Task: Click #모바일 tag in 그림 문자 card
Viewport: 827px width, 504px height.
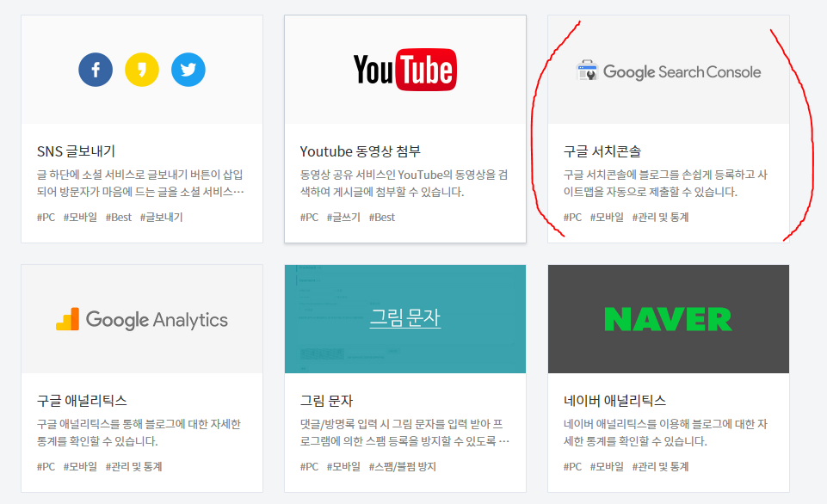Action: tap(343, 466)
